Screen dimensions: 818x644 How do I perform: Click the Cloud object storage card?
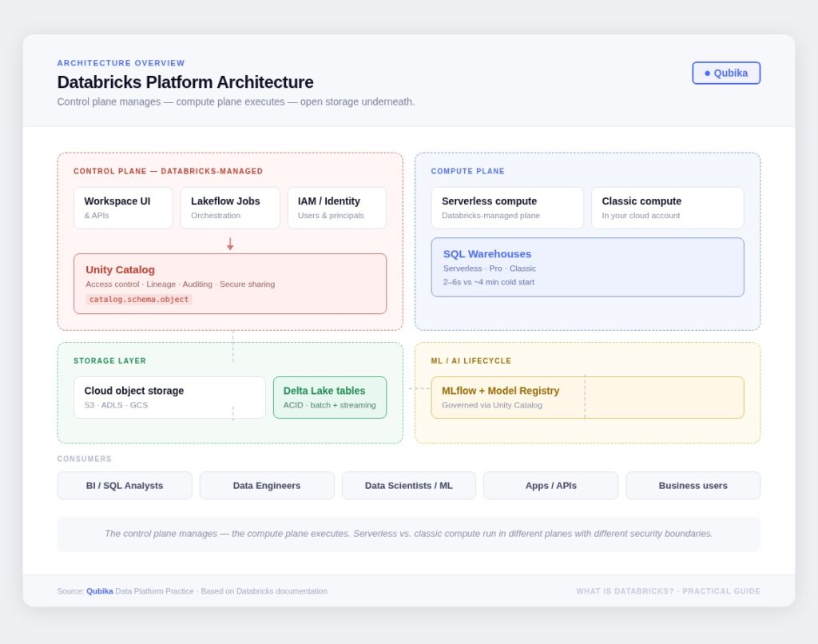[x=169, y=397]
